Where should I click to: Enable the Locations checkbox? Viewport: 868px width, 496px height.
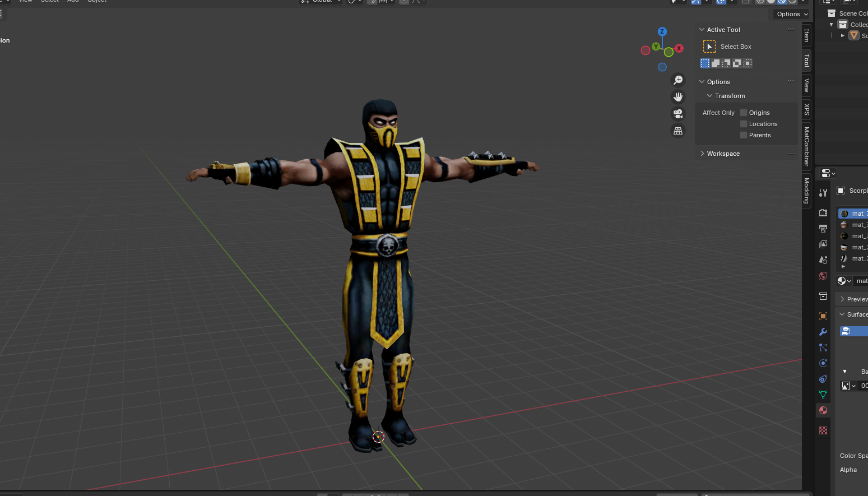(x=742, y=123)
